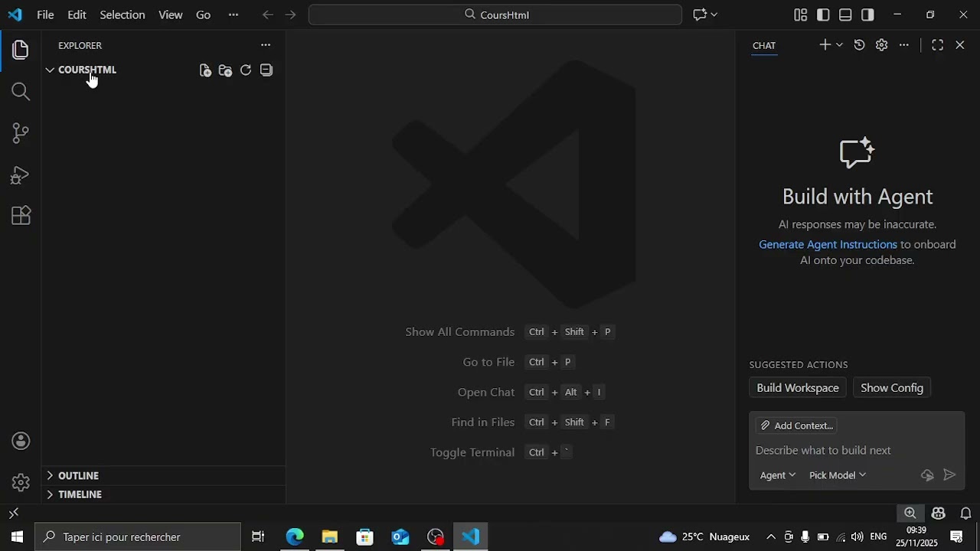Open the Explorer view in activity bar

pyautogui.click(x=21, y=51)
